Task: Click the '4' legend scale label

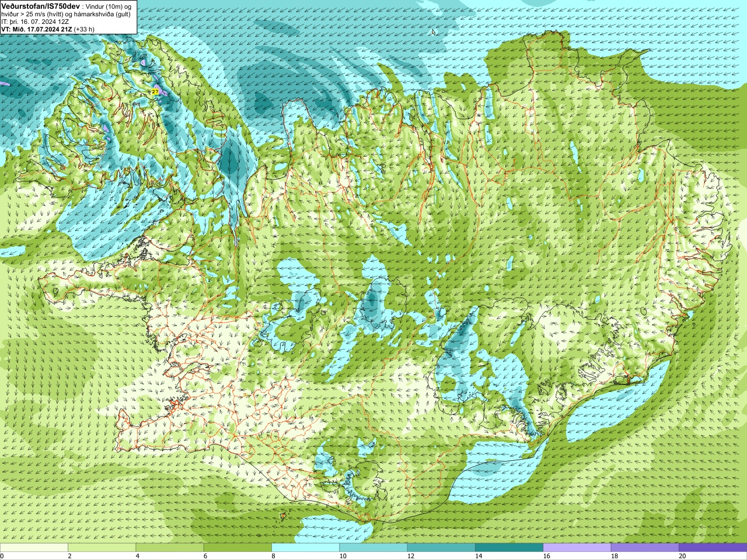Action: 137,556
